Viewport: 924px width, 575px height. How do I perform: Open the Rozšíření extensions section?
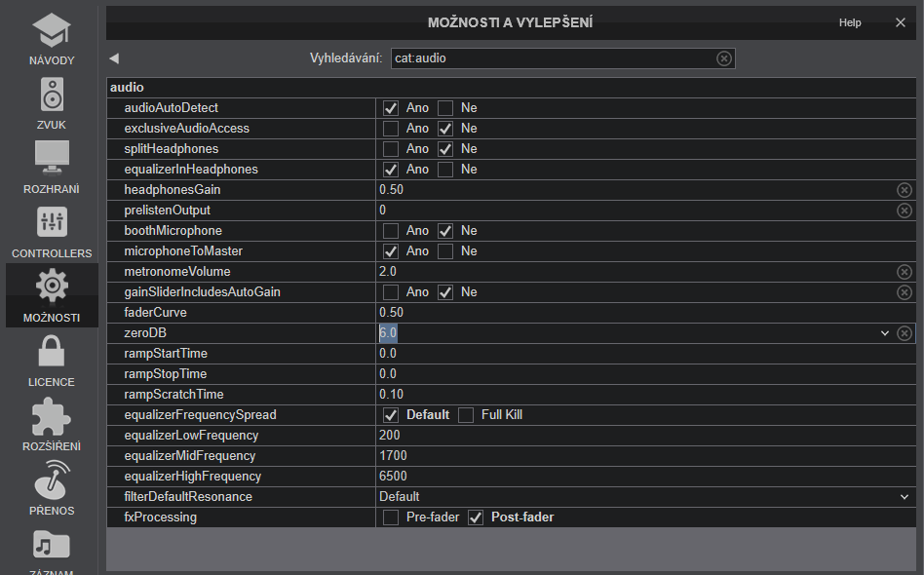pos(52,425)
